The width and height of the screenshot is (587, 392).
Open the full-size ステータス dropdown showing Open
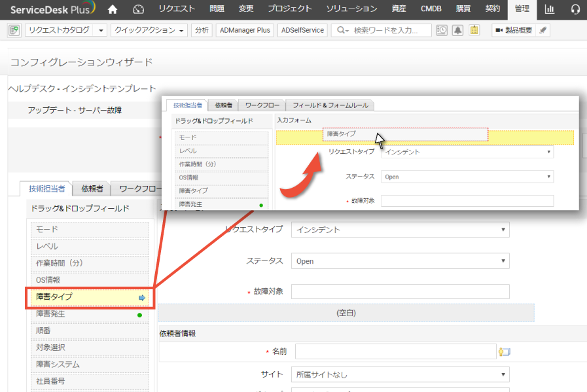click(x=400, y=261)
